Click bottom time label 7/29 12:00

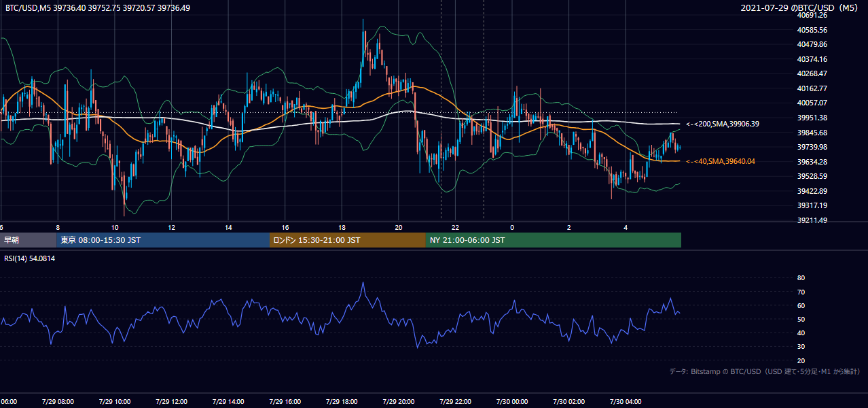point(171,402)
